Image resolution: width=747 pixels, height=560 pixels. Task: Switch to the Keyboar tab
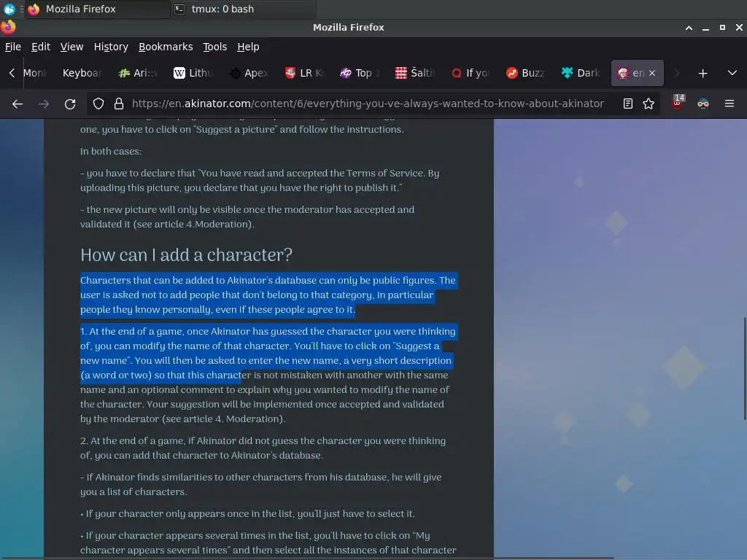[x=82, y=74]
